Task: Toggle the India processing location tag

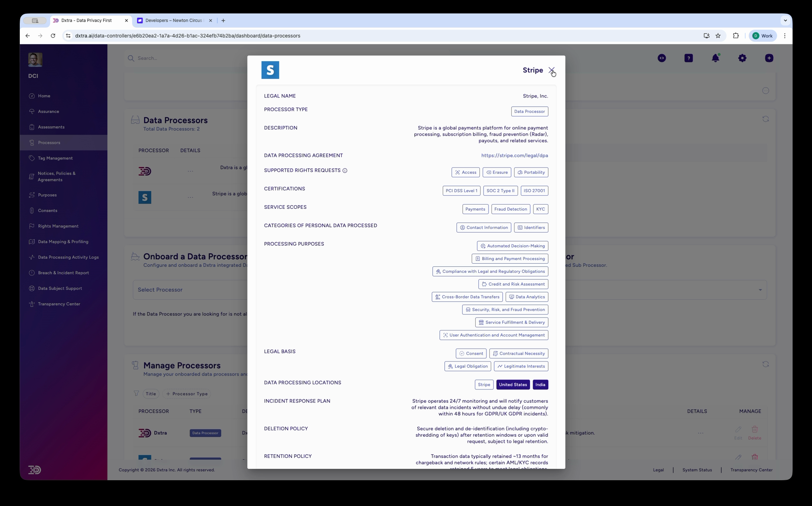Action: coord(540,384)
